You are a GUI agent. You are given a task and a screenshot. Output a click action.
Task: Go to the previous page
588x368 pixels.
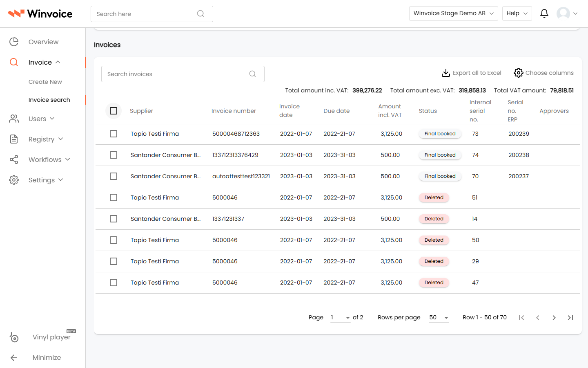coord(538,318)
